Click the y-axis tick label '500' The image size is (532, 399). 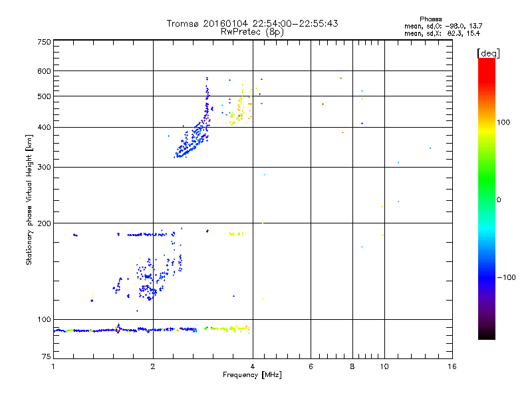click(44, 96)
